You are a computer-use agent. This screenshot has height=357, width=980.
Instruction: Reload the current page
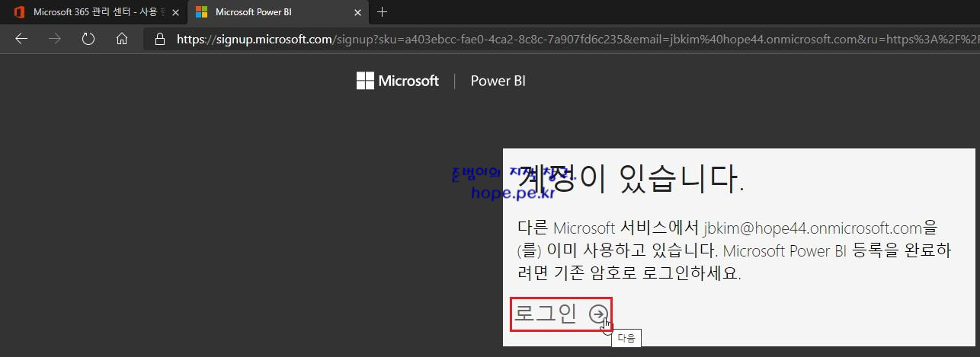88,39
